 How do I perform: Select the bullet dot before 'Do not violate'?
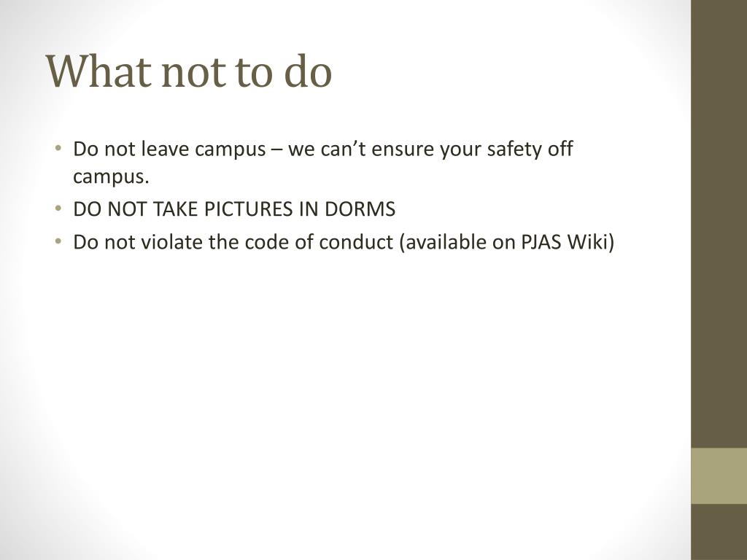[x=58, y=241]
